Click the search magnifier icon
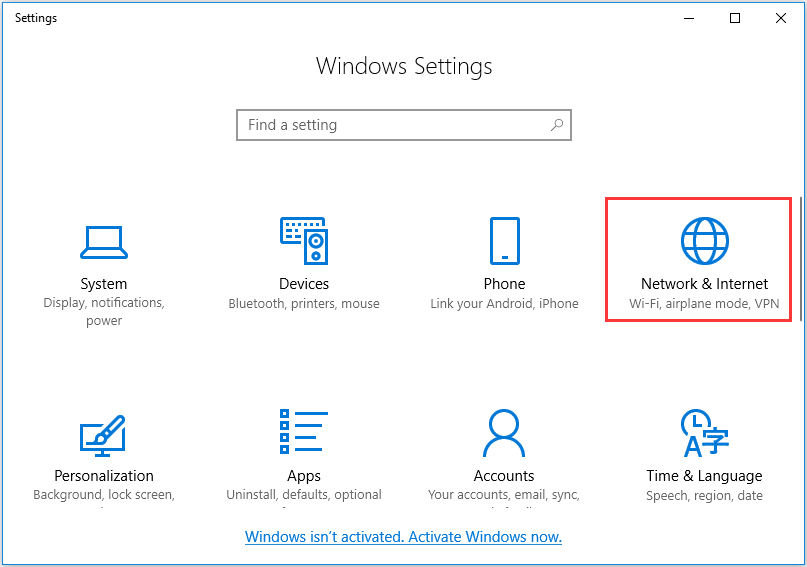 [x=557, y=125]
